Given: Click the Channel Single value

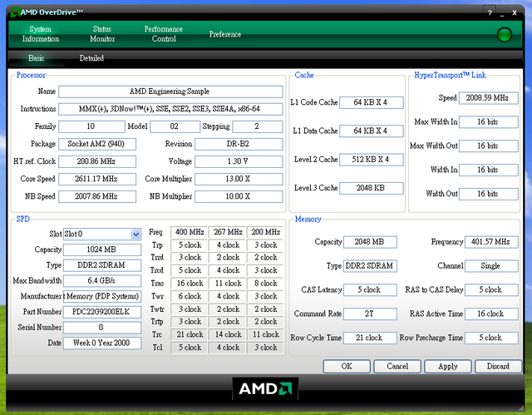Looking at the screenshot, I should point(491,266).
